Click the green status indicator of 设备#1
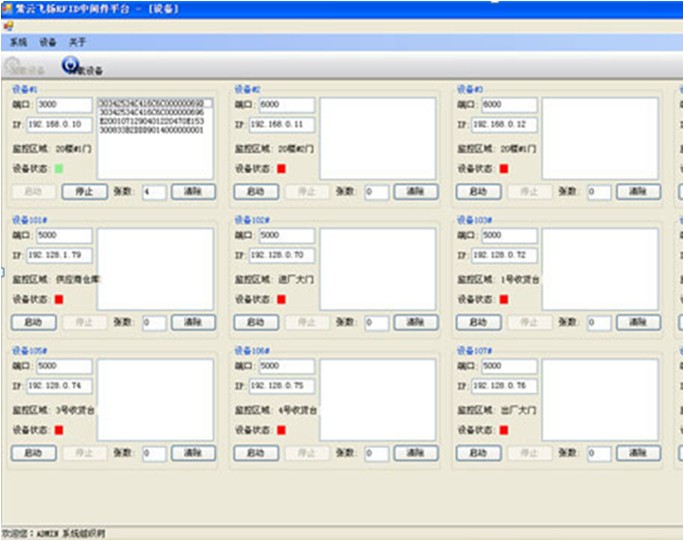684x541 pixels. pos(58,168)
